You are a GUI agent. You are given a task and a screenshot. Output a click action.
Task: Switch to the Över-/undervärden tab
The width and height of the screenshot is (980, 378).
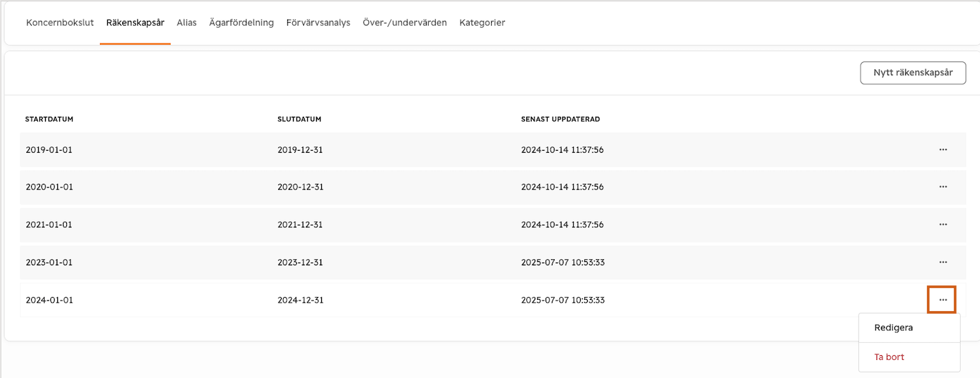405,23
